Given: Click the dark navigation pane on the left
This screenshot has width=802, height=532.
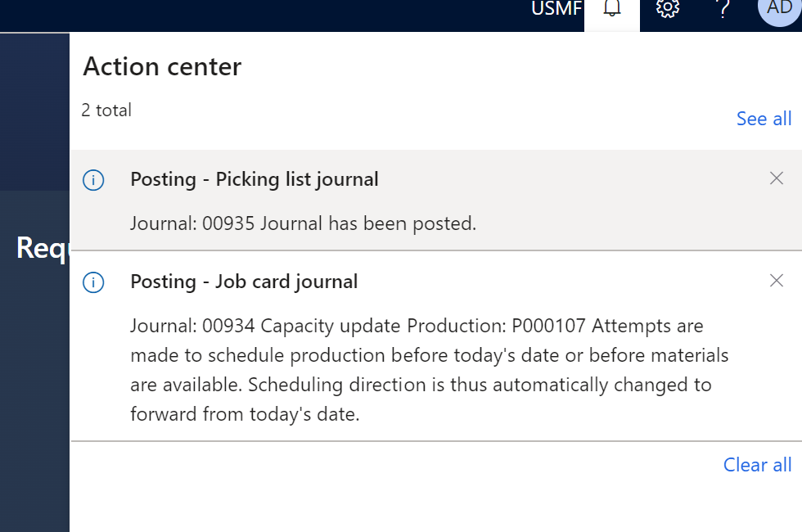Looking at the screenshot, I should pos(34,393).
